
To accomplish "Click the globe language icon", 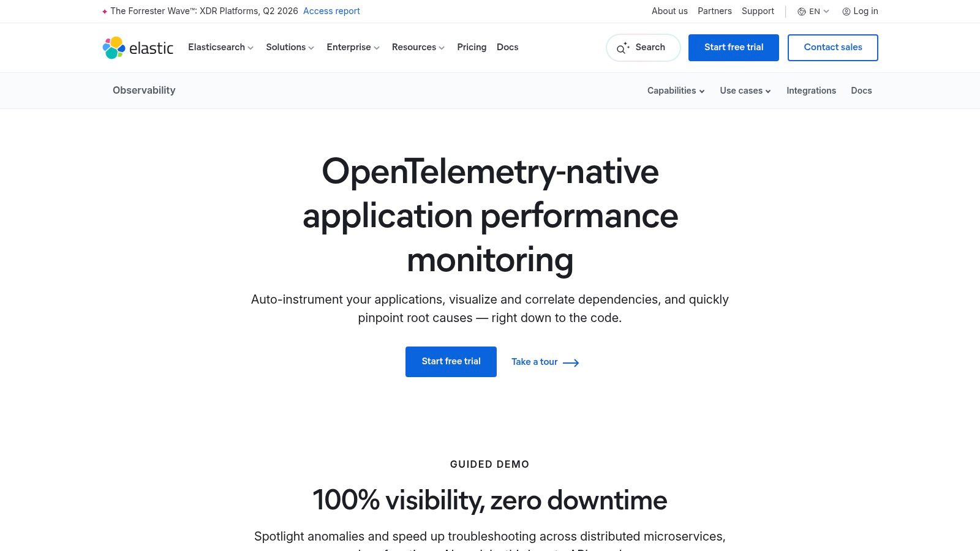I will [801, 12].
